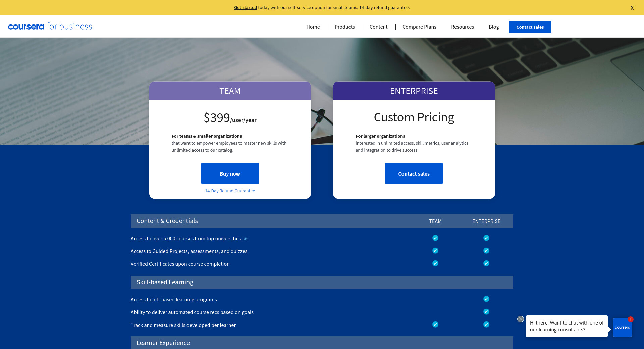Click Team checkmark for Track and measure skills
Screen dimensions: 644x349
435,325
